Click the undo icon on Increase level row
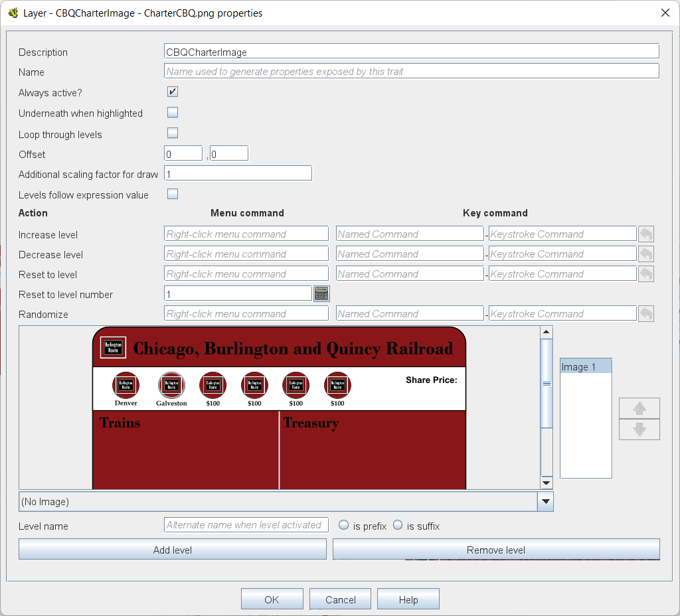 click(645, 234)
